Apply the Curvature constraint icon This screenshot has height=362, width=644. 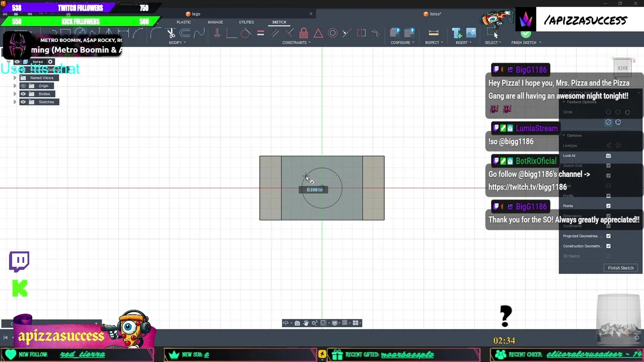(x=376, y=33)
